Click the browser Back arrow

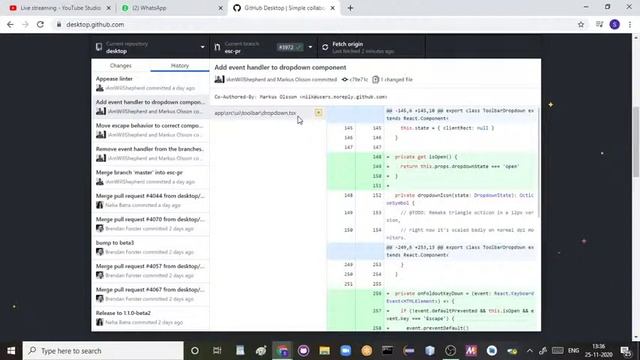point(10,24)
